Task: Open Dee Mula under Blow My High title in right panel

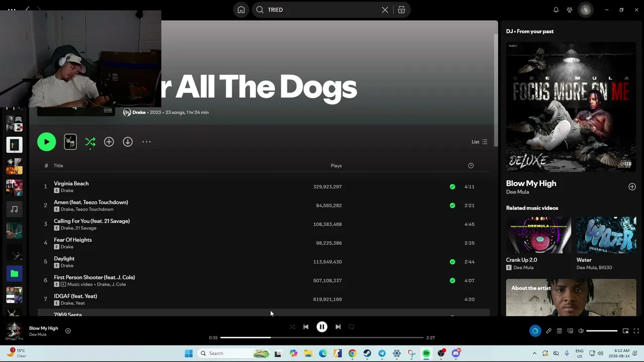Action: coord(517,192)
